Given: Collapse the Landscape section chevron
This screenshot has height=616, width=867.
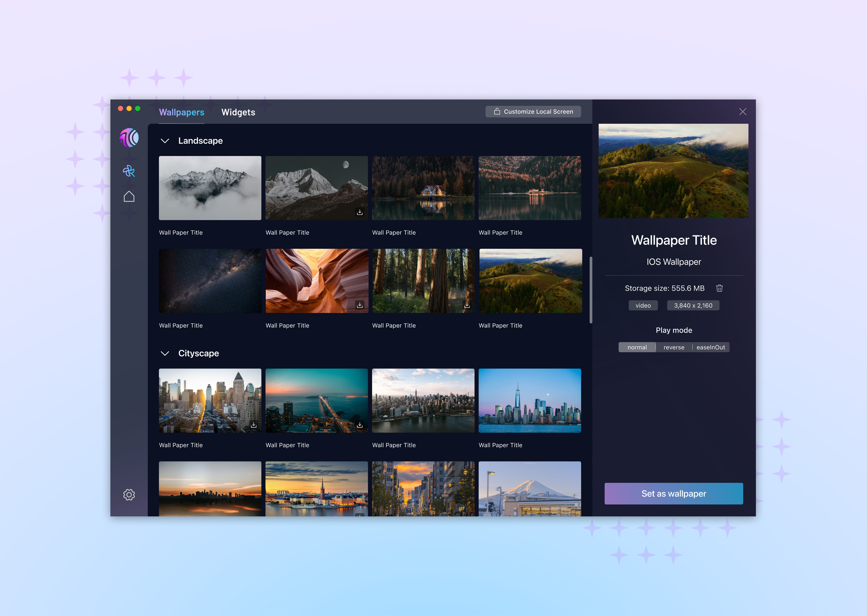Looking at the screenshot, I should [x=165, y=141].
